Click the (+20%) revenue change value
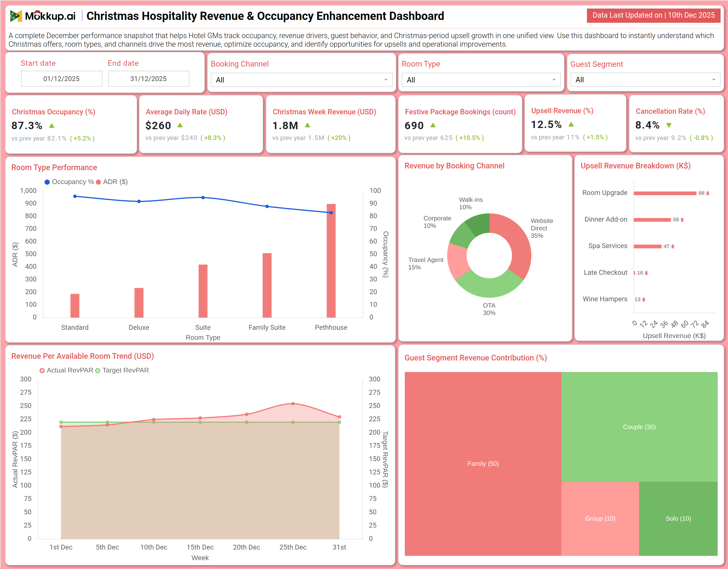This screenshot has height=569, width=728. point(339,138)
